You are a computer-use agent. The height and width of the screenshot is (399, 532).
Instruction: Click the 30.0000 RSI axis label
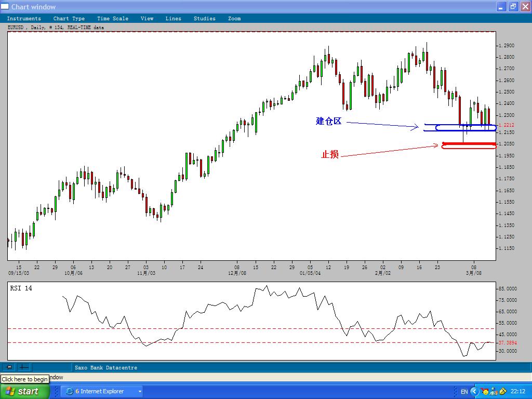click(508, 351)
